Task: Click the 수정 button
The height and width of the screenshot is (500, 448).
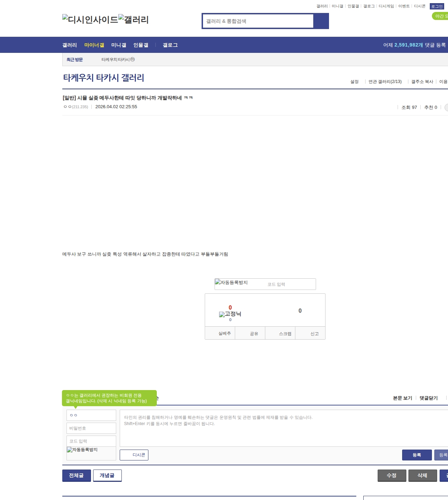Action: click(392, 475)
